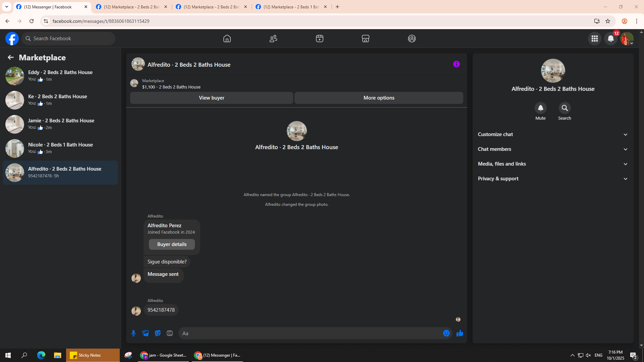Open the notifications bell with 12 badge
Viewport: 644px width, 362px height.
tap(611, 39)
